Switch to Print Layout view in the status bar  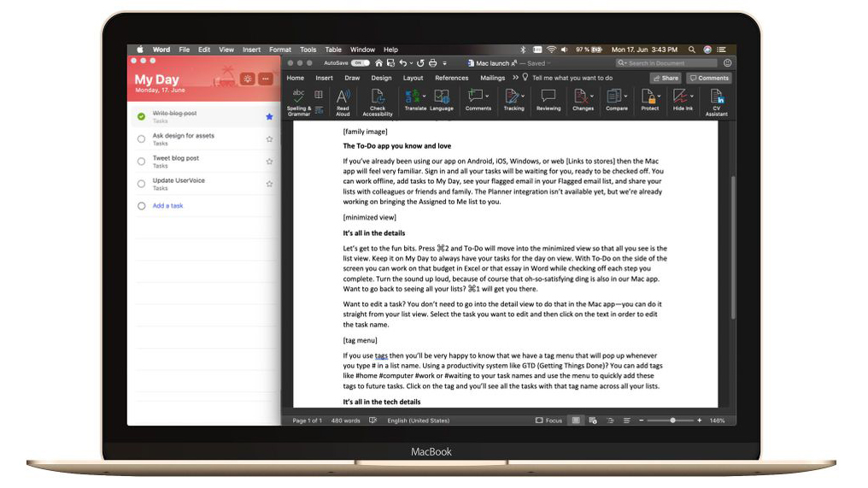coord(576,420)
